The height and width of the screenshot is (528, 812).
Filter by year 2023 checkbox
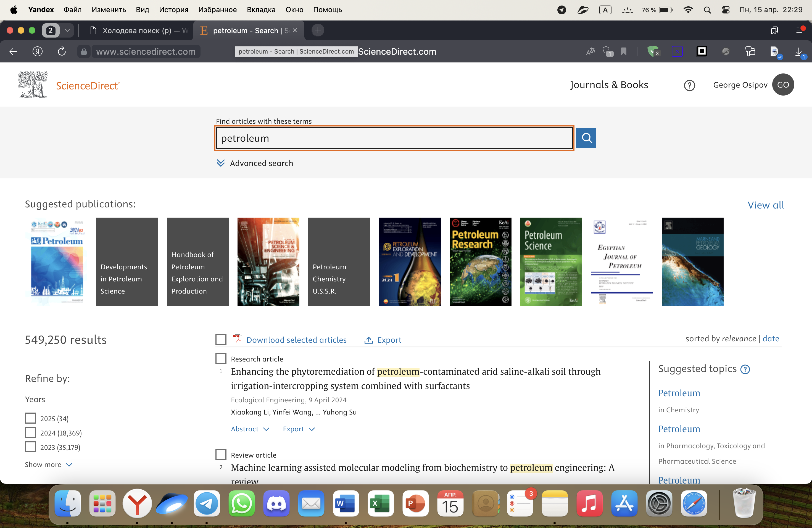30,447
